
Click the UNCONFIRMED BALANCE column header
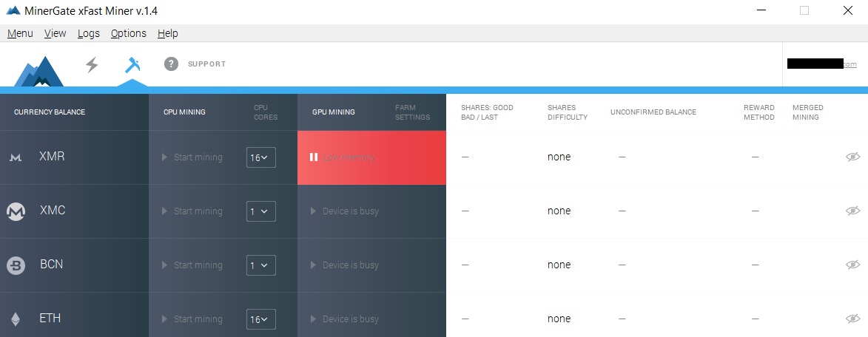click(x=653, y=112)
